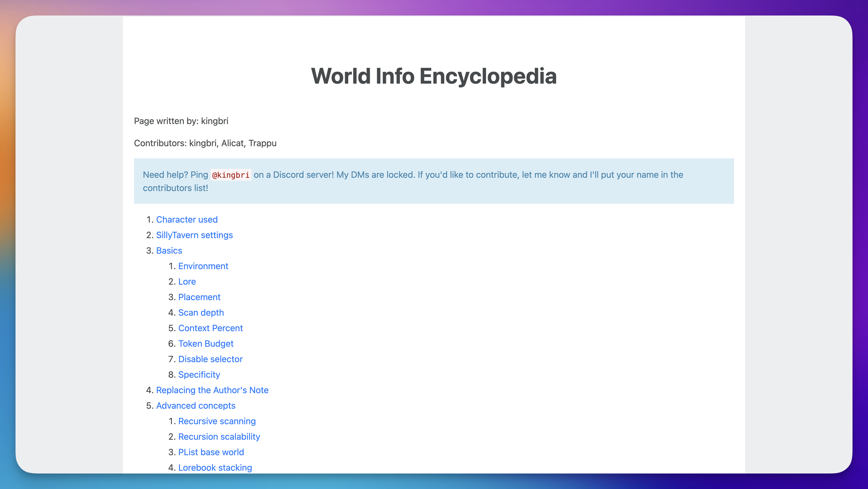This screenshot has width=868, height=489.
Task: Open the PList base world link
Action: [x=211, y=452]
